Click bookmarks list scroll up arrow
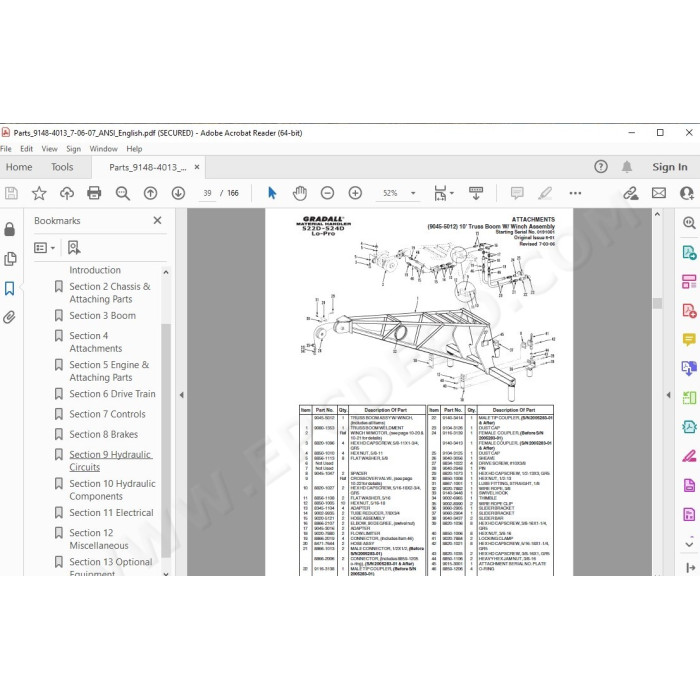The width and height of the screenshot is (700, 700). click(x=166, y=272)
